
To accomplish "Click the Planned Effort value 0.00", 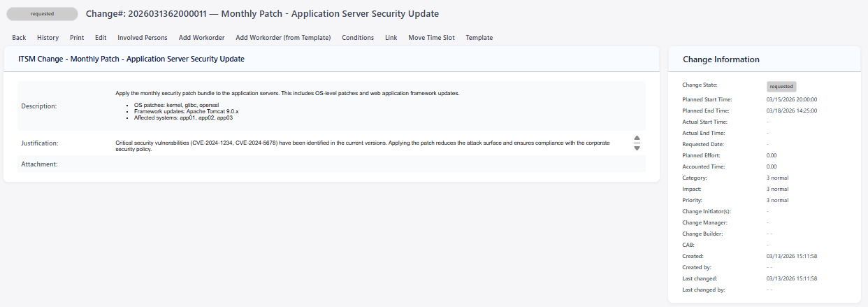I will (x=772, y=155).
